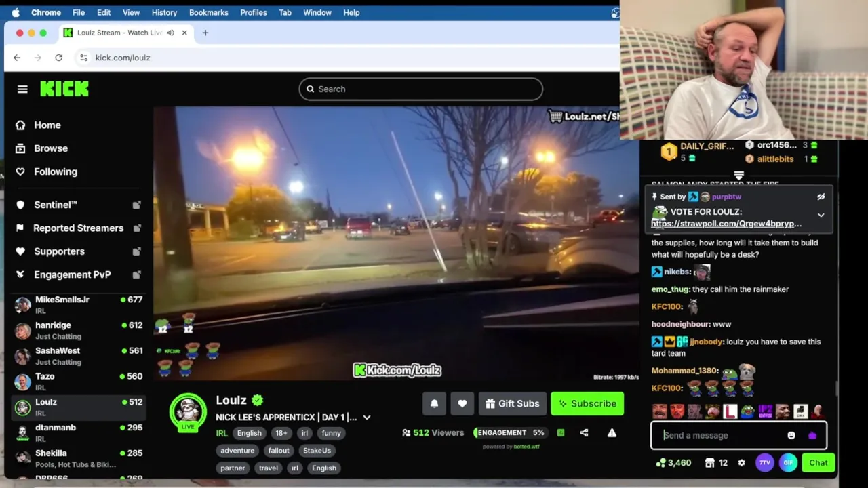Report stream with warning triangle icon
868x488 pixels.
click(x=612, y=432)
